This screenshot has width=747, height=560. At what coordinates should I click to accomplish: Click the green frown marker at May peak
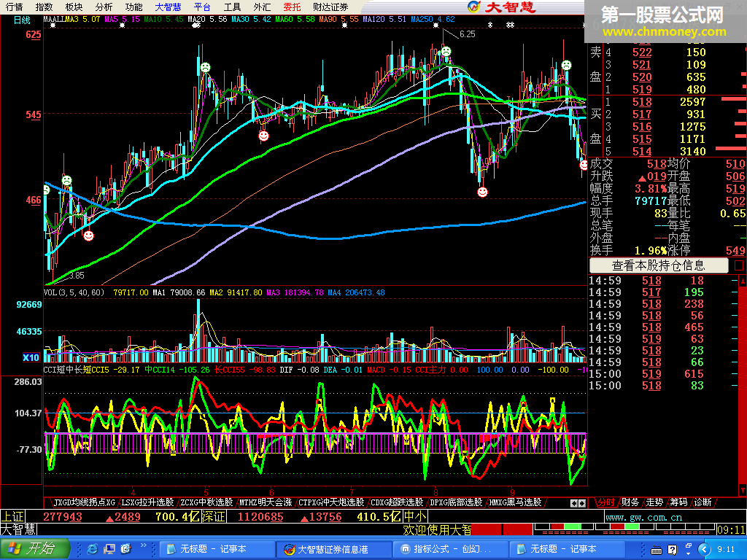tap(205, 67)
